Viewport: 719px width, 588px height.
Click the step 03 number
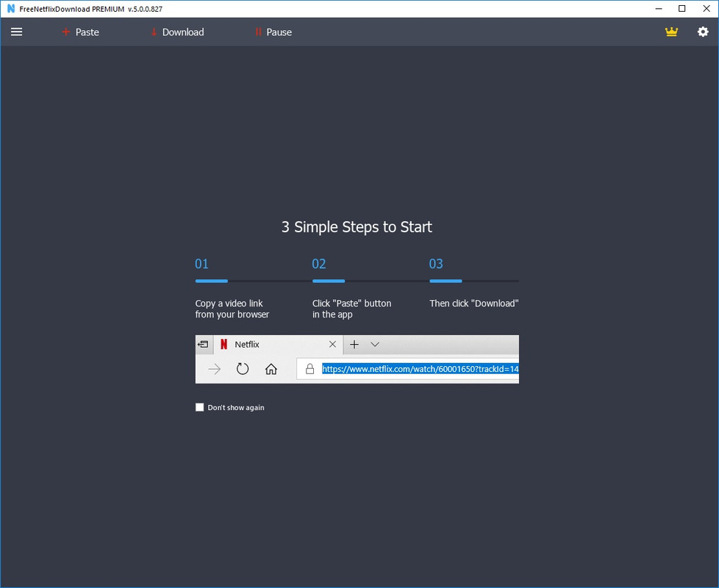(436, 264)
